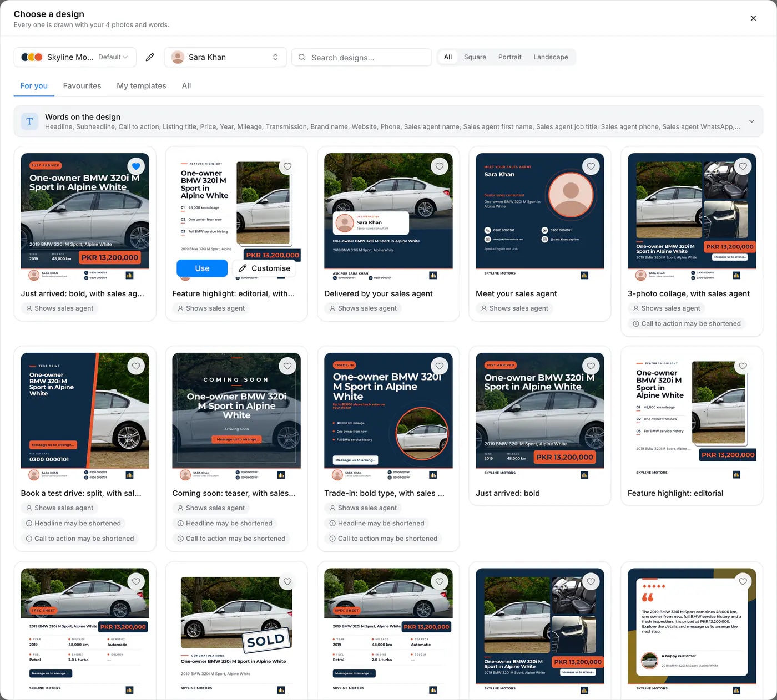Select the Trade-in bold type thumbnail
The height and width of the screenshot is (700, 777).
[389, 417]
